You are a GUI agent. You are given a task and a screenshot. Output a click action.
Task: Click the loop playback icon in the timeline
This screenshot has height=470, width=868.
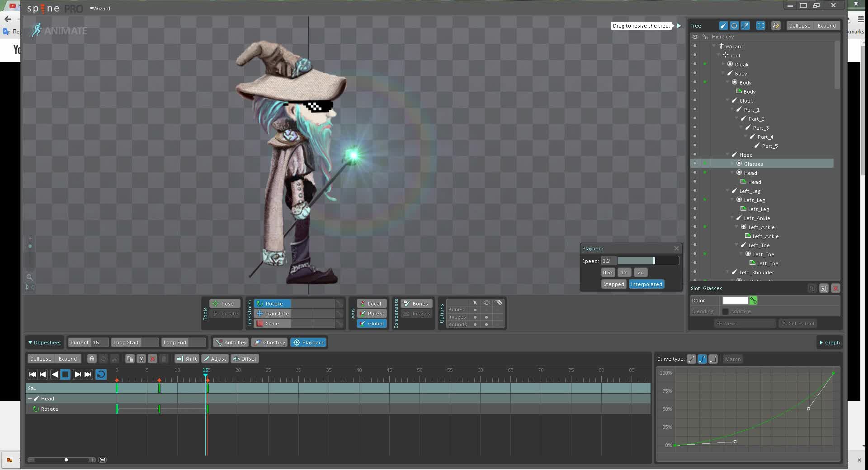(x=101, y=374)
